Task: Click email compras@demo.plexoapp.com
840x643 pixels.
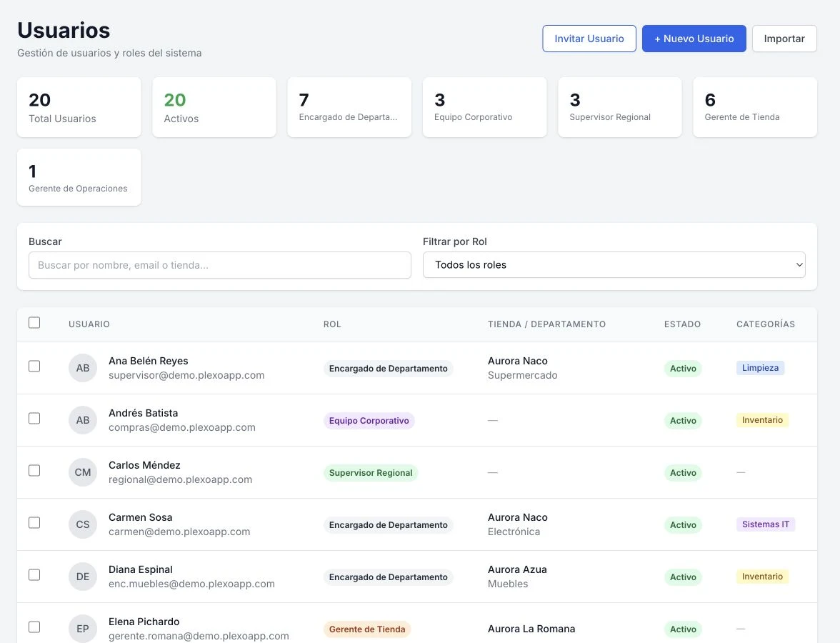Action: point(182,427)
